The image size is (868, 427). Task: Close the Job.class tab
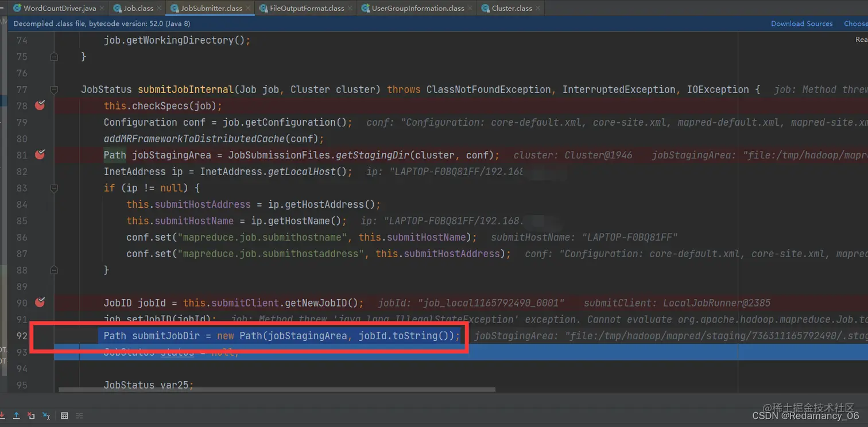coord(159,9)
